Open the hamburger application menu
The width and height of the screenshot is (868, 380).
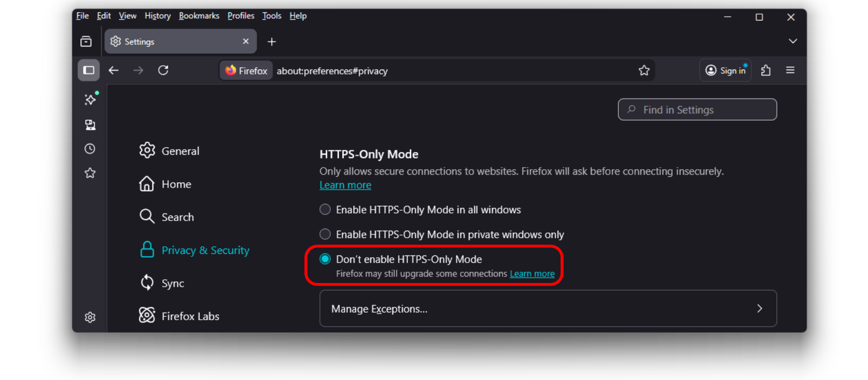(x=790, y=71)
